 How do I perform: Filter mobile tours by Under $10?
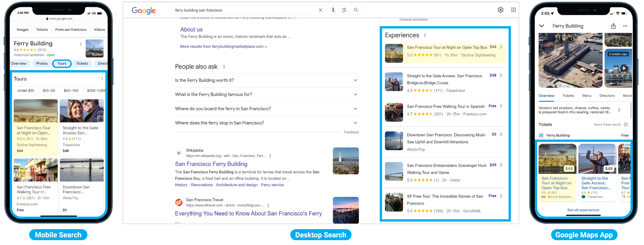26,91
